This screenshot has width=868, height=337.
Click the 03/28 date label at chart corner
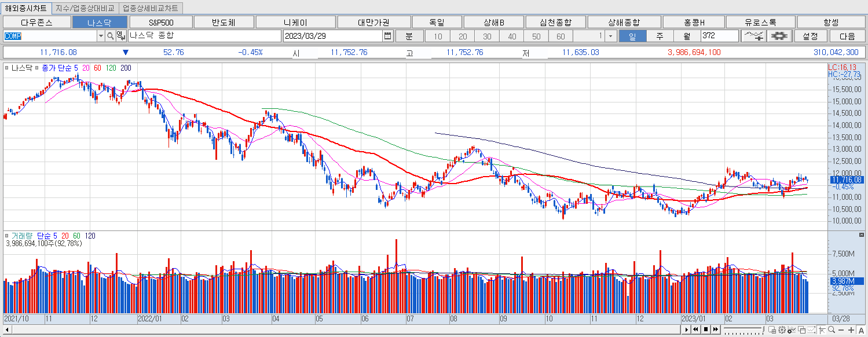[841, 318]
